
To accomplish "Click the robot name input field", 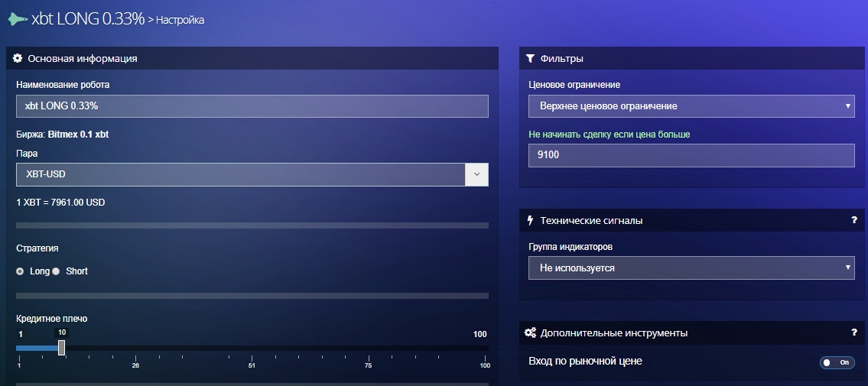I will (252, 105).
